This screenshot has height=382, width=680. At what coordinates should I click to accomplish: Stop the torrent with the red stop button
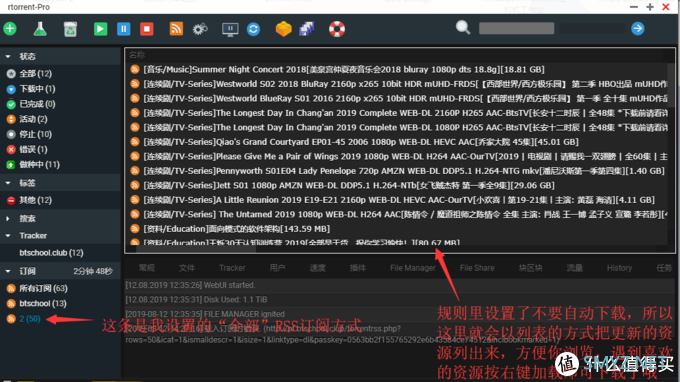pos(147,29)
